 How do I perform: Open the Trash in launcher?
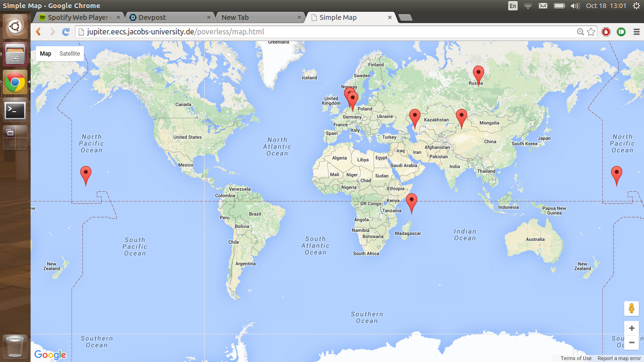pyautogui.click(x=15, y=346)
